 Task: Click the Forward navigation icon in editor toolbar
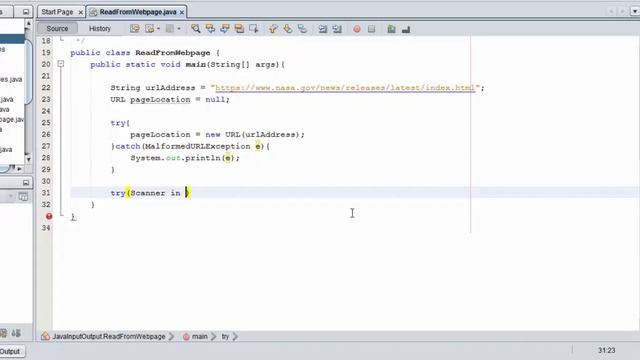170,29
